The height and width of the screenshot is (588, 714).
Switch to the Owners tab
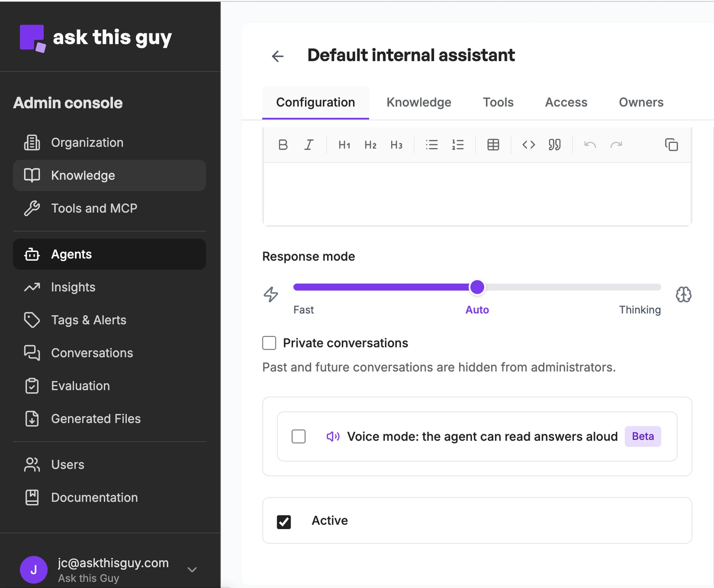coord(641,102)
